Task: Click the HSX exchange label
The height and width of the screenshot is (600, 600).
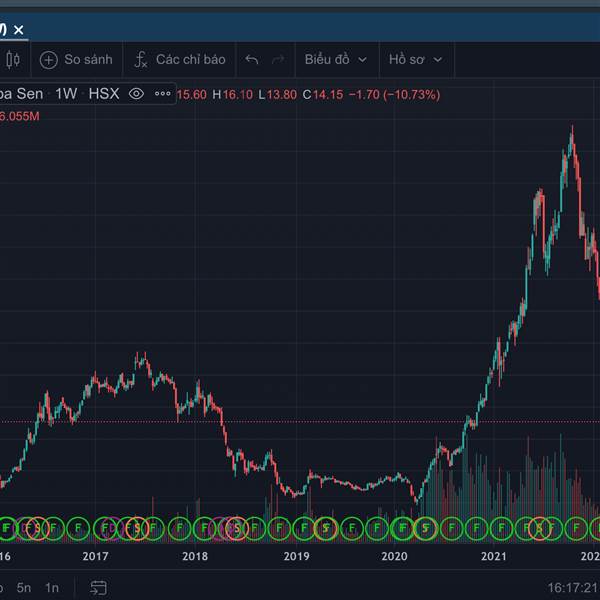Action: pyautogui.click(x=104, y=94)
